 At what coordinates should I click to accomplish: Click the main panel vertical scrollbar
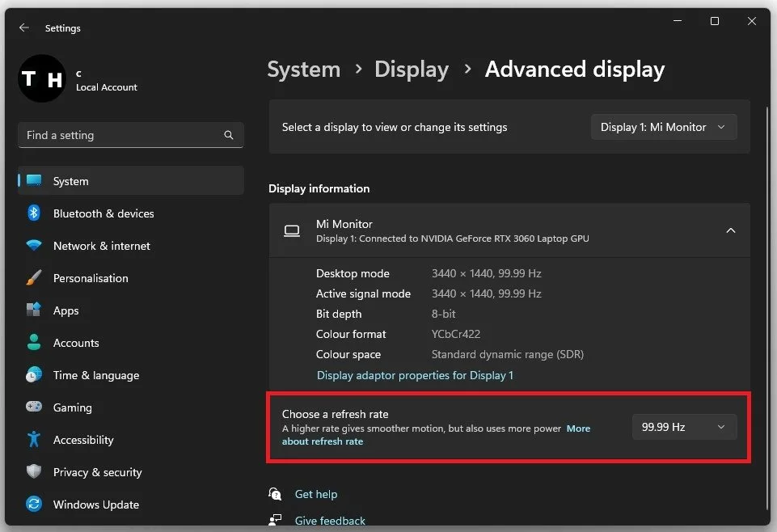(766, 307)
